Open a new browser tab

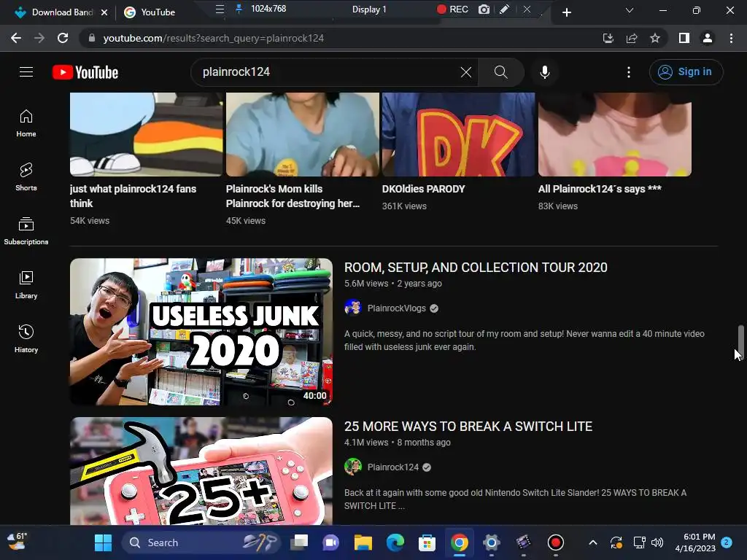[566, 12]
